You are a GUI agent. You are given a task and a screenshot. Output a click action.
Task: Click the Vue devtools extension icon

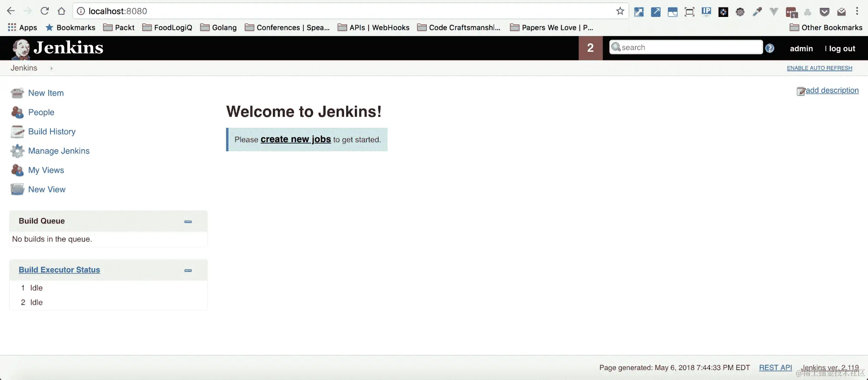[774, 12]
